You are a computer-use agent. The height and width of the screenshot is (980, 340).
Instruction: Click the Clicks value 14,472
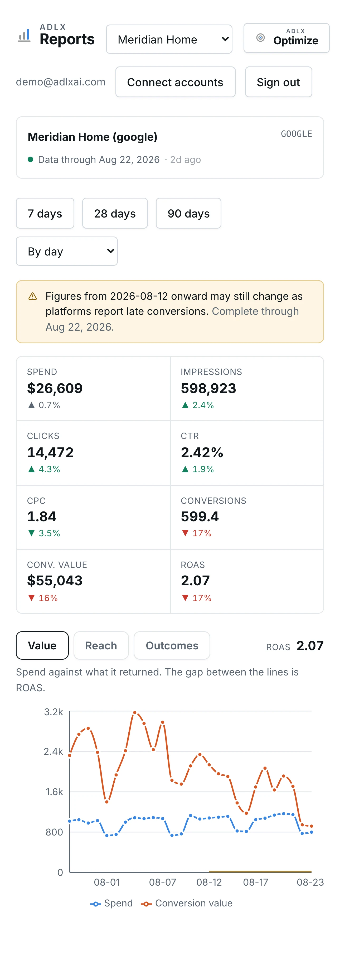tap(50, 452)
